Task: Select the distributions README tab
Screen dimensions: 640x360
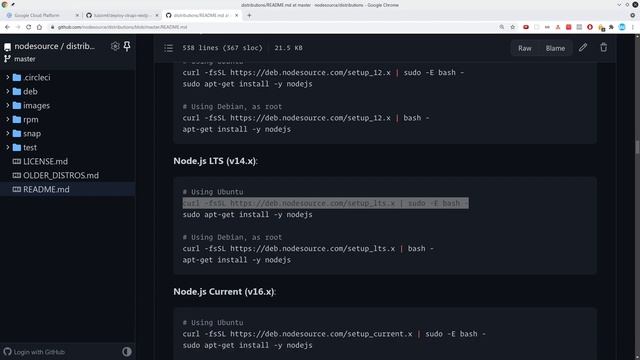Action: pyautogui.click(x=202, y=16)
